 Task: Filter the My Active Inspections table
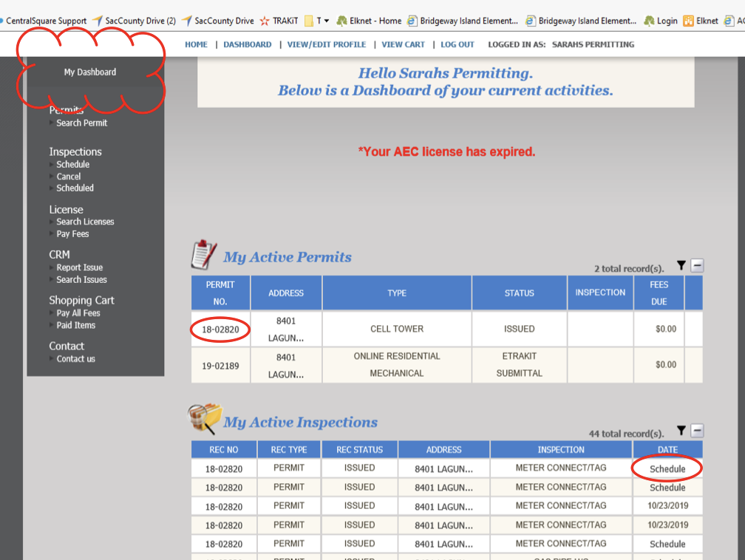pos(681,430)
